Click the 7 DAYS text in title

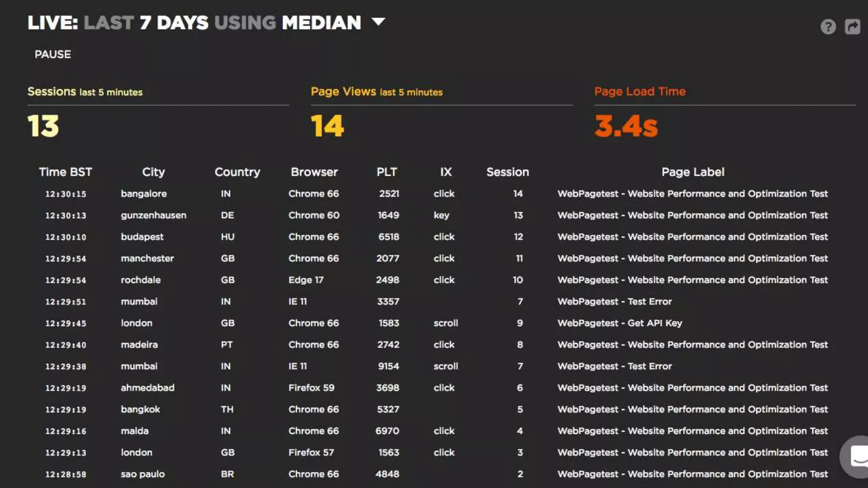pos(174,23)
